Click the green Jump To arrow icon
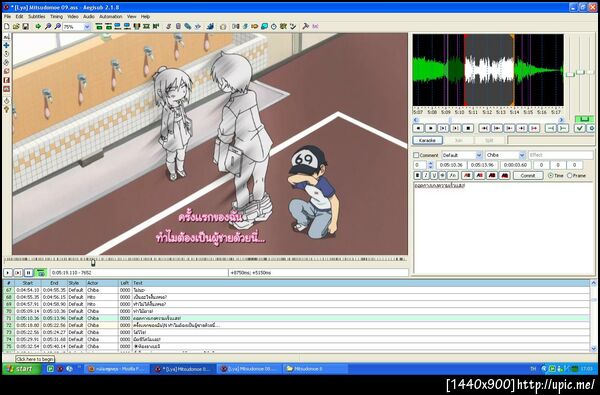Image resolution: width=600 pixels, height=395 pixels. pyautogui.click(x=38, y=26)
